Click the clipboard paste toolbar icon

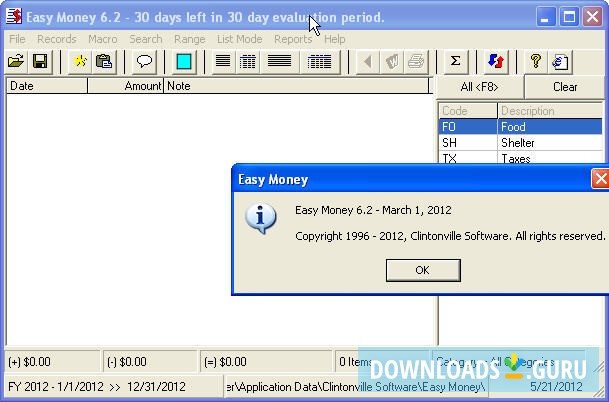104,62
